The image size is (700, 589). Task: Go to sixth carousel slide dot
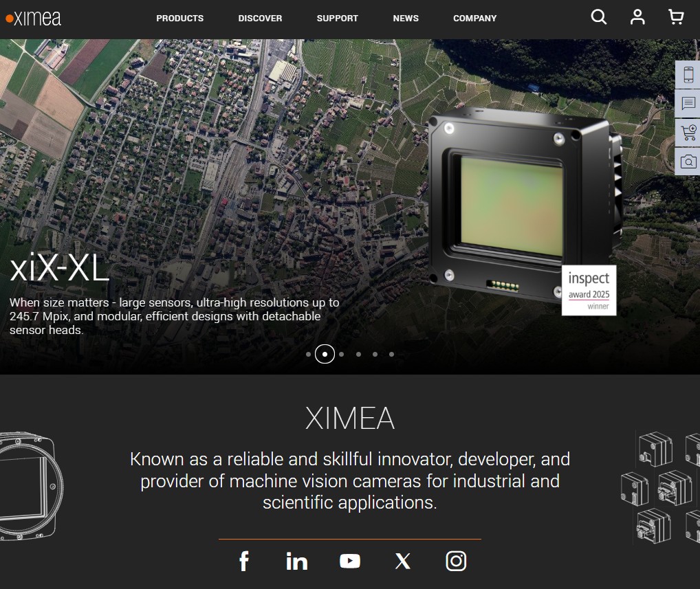coord(391,354)
